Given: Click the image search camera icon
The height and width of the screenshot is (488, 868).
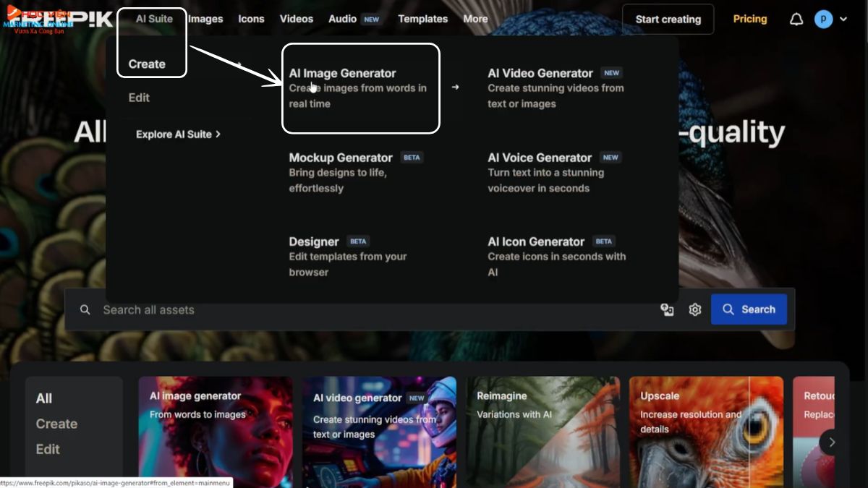Looking at the screenshot, I should (x=667, y=309).
